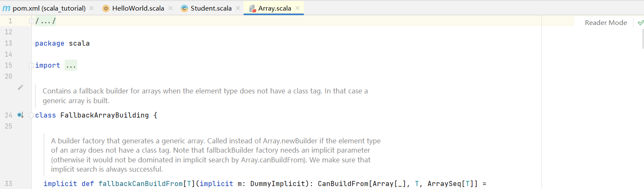Click the folded import ellipsis placeholder
Screen dimensions: 644x189
click(x=71, y=66)
